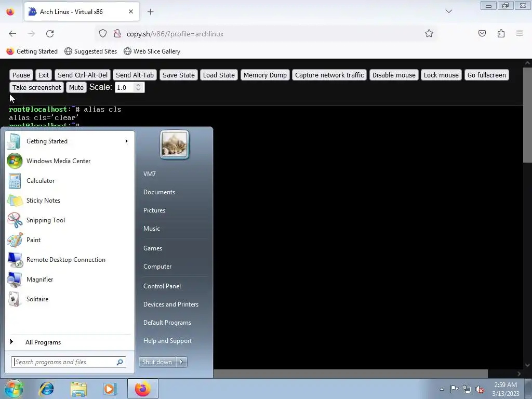Click the muted volume tray icon
This screenshot has width=532, height=399.
click(480, 389)
